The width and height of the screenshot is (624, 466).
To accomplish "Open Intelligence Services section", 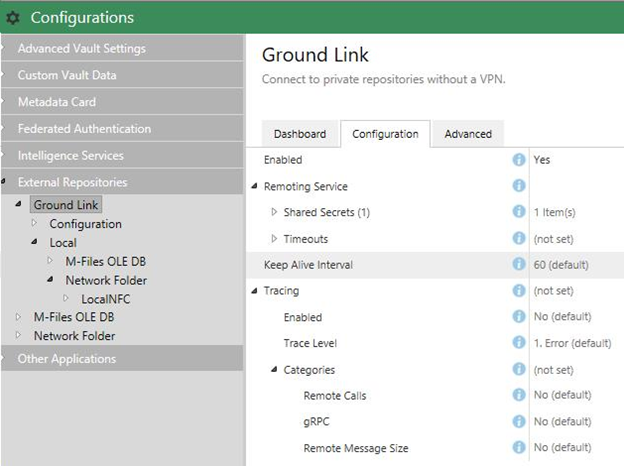I will pos(122,155).
